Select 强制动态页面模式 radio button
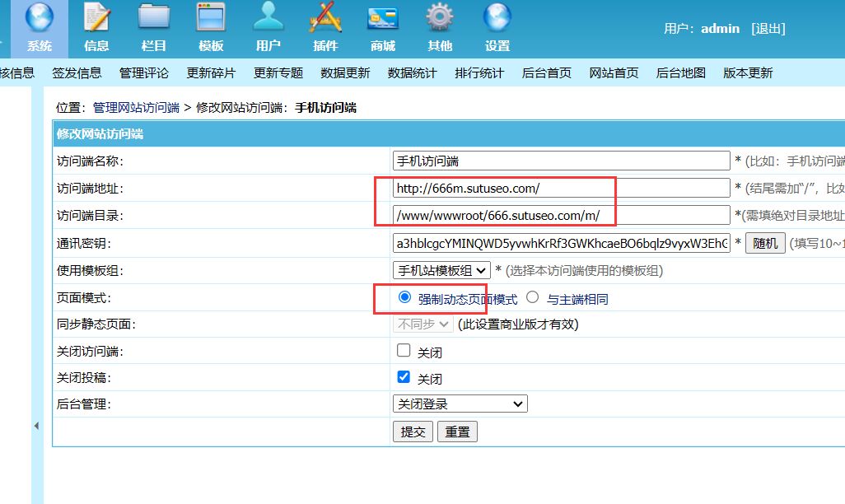845x504 pixels. pyautogui.click(x=404, y=297)
